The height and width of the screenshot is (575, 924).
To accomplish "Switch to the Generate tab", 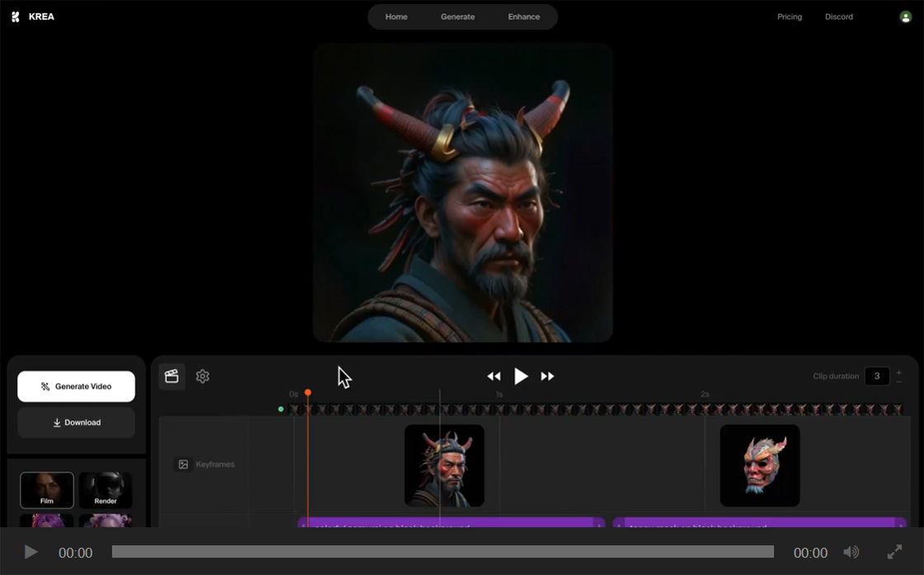I will [x=457, y=16].
